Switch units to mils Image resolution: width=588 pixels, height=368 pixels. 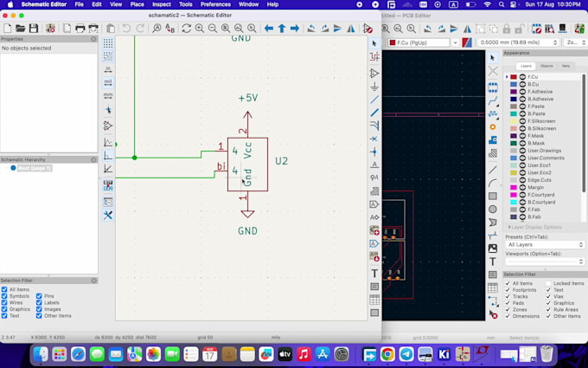(x=108, y=82)
